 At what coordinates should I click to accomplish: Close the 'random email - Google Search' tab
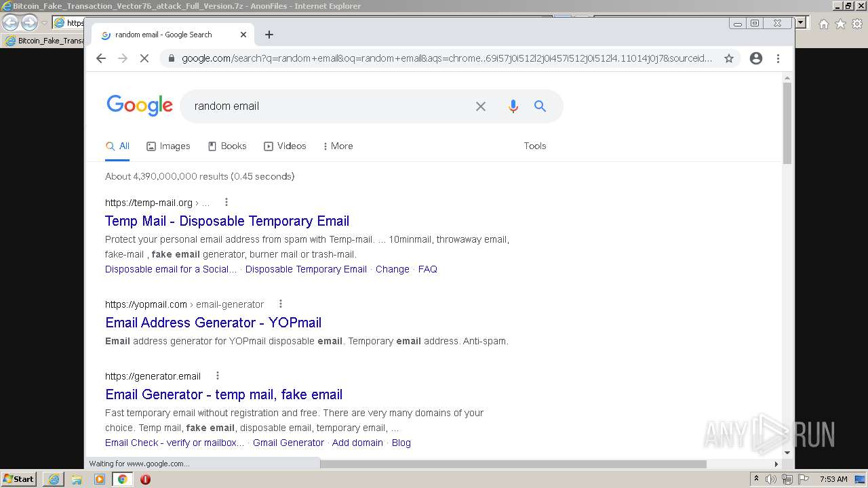coord(243,35)
